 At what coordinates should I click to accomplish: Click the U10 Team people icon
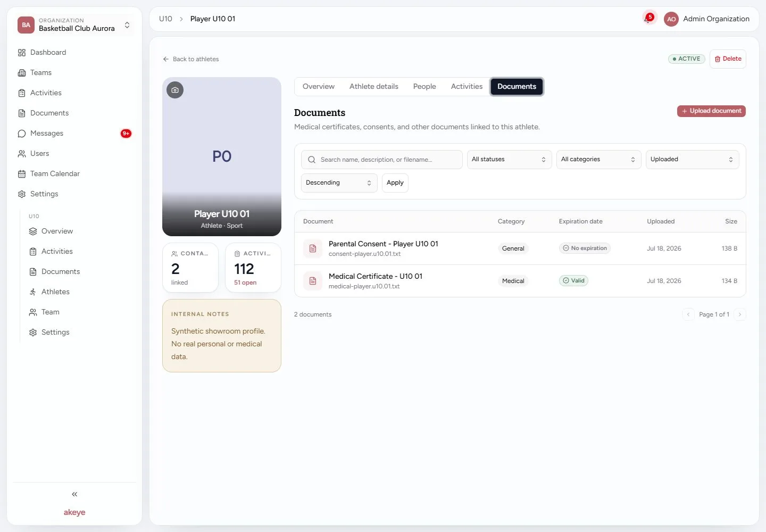pyautogui.click(x=33, y=312)
